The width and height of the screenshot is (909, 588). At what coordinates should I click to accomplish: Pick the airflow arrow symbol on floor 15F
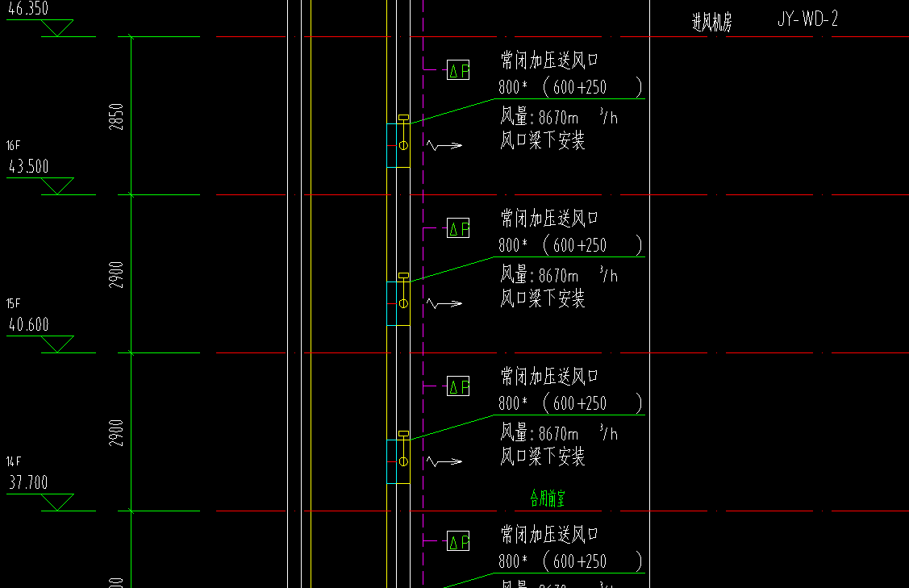pos(444,303)
